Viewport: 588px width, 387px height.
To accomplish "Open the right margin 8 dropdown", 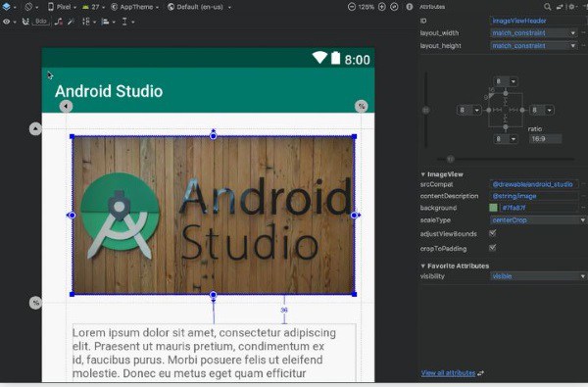I will (542, 110).
